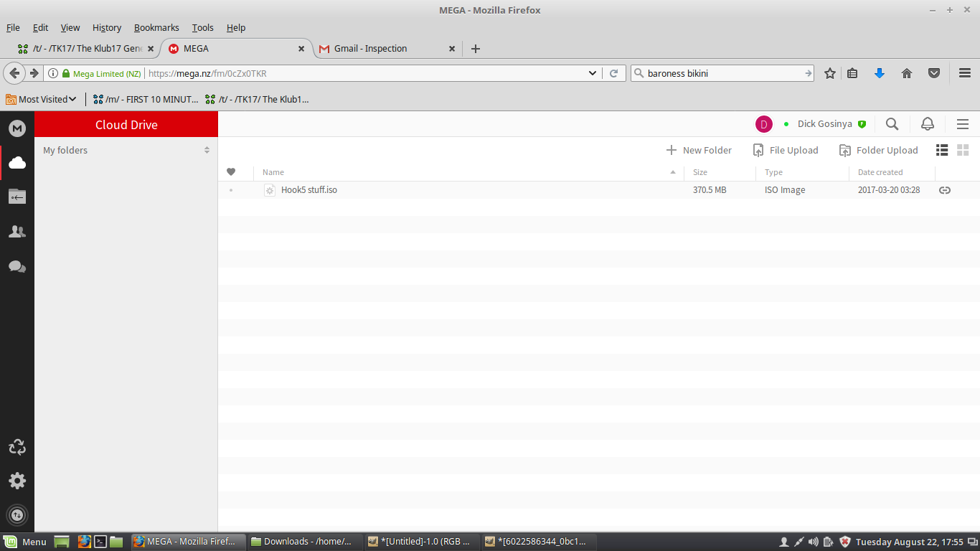Click the clock Tuesday August 22
Screen dimensions: 980x551
[910, 542]
